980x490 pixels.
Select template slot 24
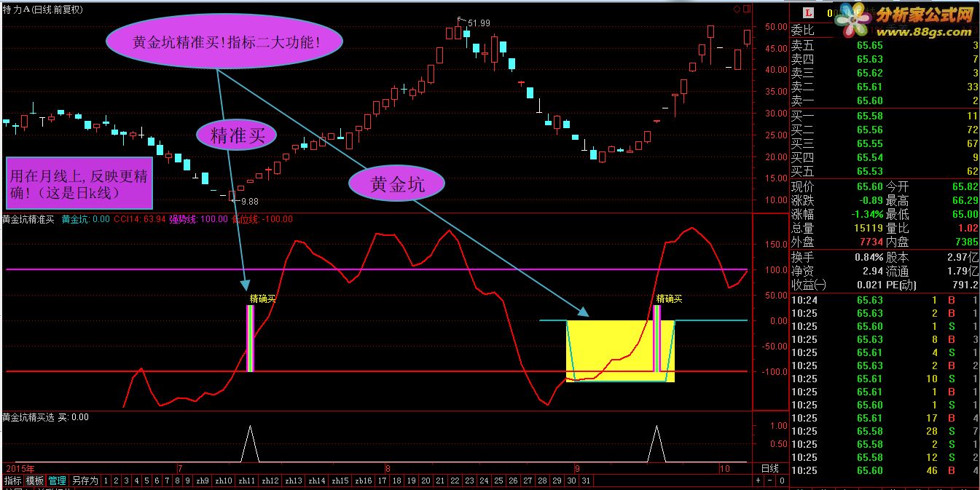[x=484, y=481]
